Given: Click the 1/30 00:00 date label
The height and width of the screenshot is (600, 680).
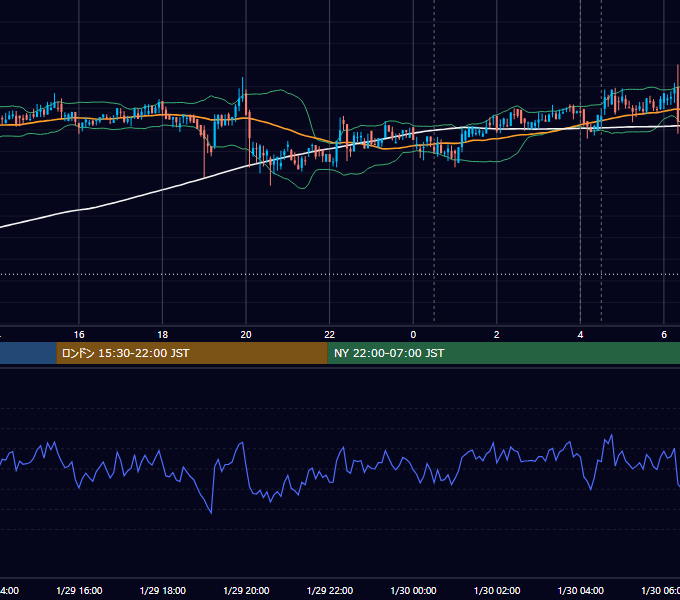Looking at the screenshot, I should 413,591.
